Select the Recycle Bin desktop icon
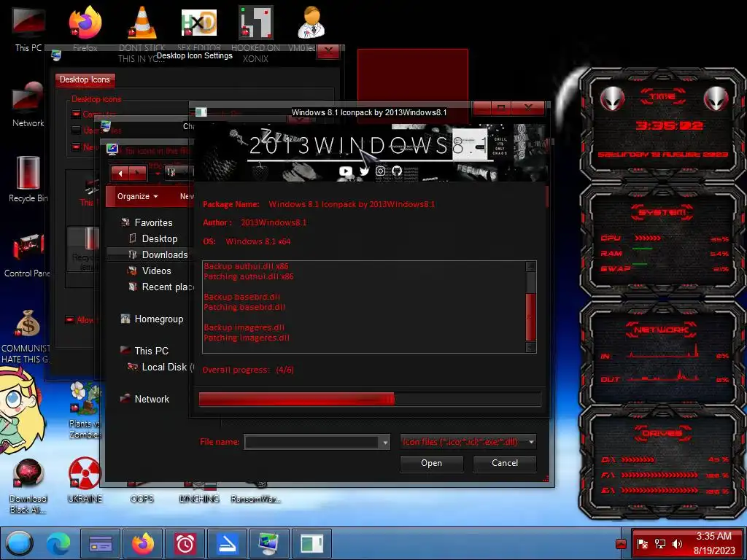The image size is (747, 560). pos(28,179)
